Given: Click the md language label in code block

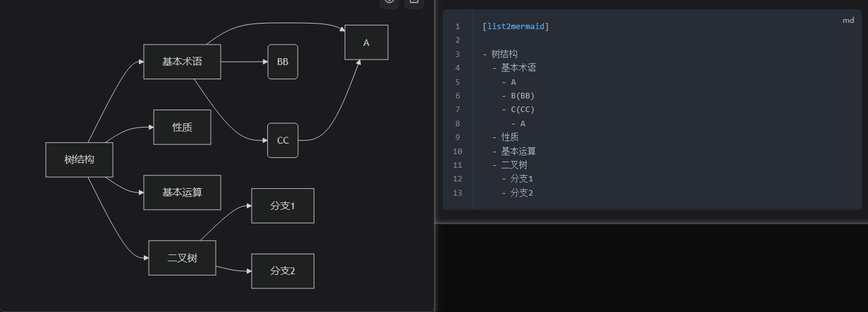Looking at the screenshot, I should pos(848,20).
